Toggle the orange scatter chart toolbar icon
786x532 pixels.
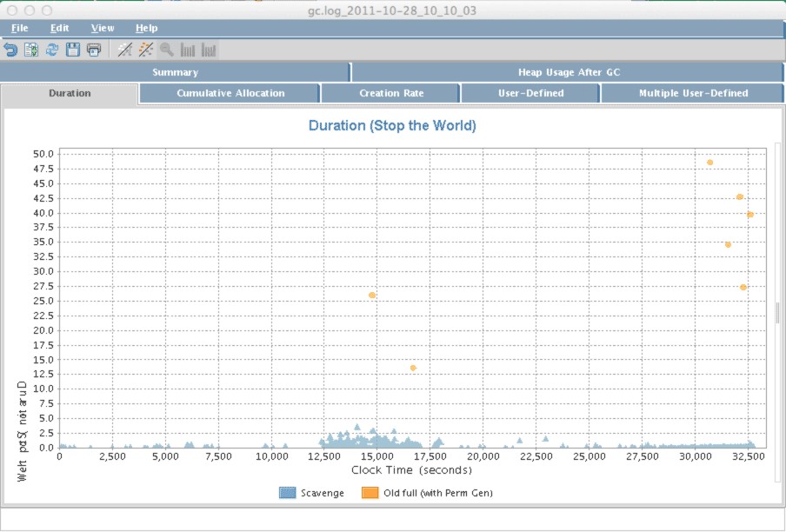146,50
